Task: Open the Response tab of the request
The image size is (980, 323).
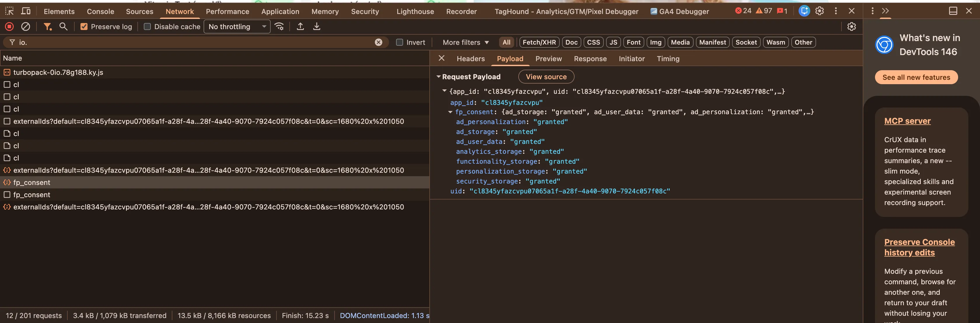Action: click(x=590, y=59)
